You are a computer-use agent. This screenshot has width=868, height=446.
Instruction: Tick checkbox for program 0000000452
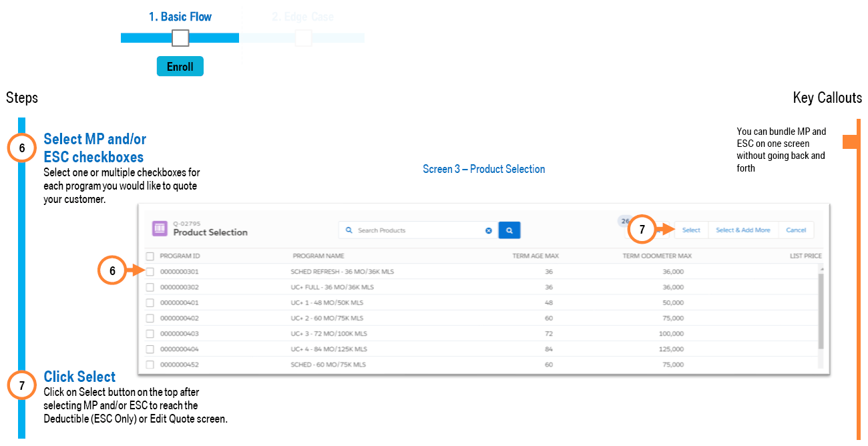pyautogui.click(x=150, y=365)
